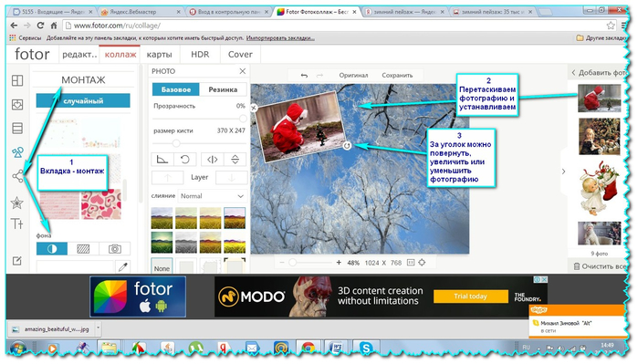Move layer down with down arrow button
The image size is (638, 364).
(x=231, y=177)
